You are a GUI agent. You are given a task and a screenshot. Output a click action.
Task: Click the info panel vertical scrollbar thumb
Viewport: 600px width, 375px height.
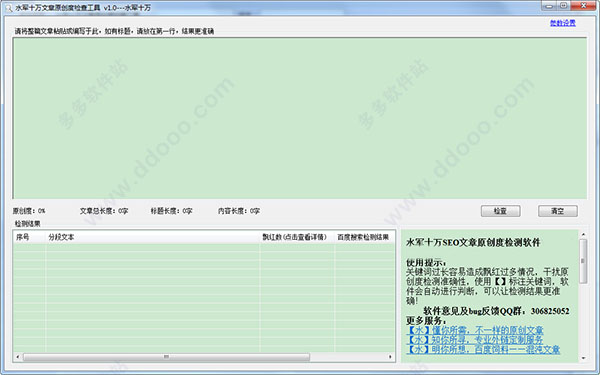(583, 261)
